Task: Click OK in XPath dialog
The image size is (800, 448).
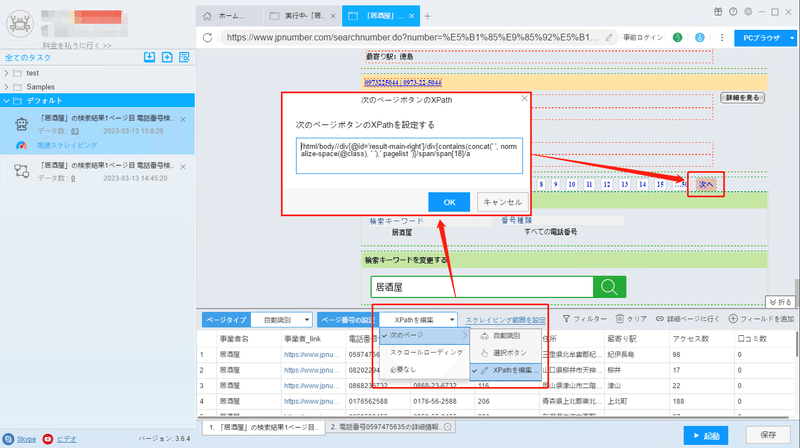Action: pyautogui.click(x=449, y=203)
